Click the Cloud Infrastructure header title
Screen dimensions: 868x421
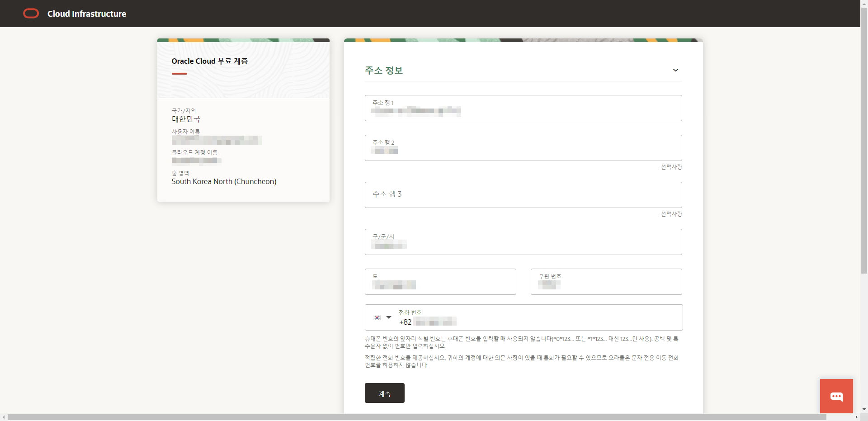pos(87,14)
